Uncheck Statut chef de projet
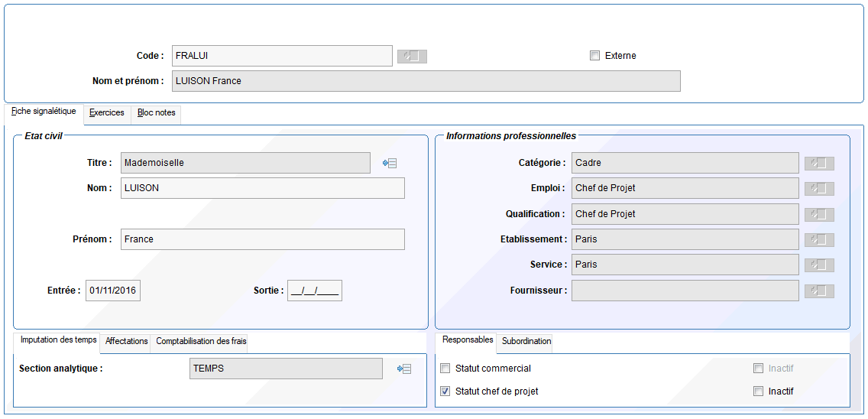 click(445, 391)
